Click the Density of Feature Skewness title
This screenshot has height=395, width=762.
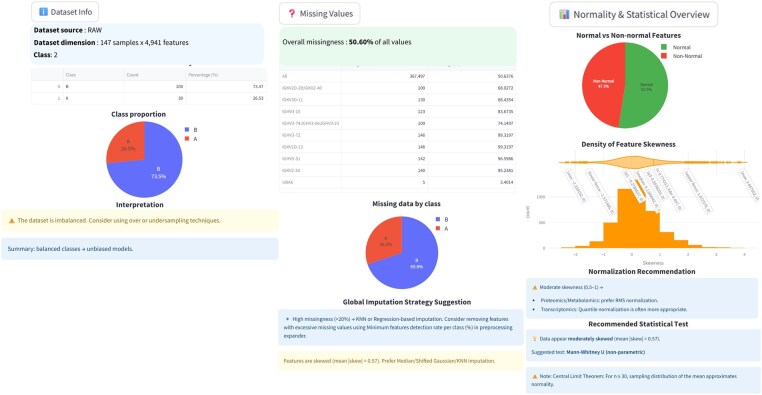[x=628, y=144]
